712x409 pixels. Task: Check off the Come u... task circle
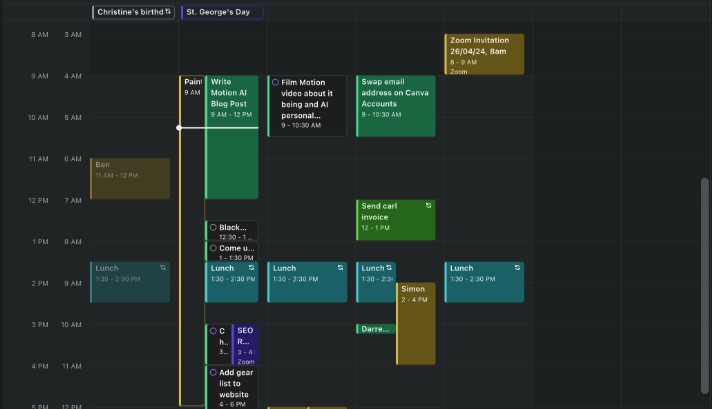[x=213, y=248]
